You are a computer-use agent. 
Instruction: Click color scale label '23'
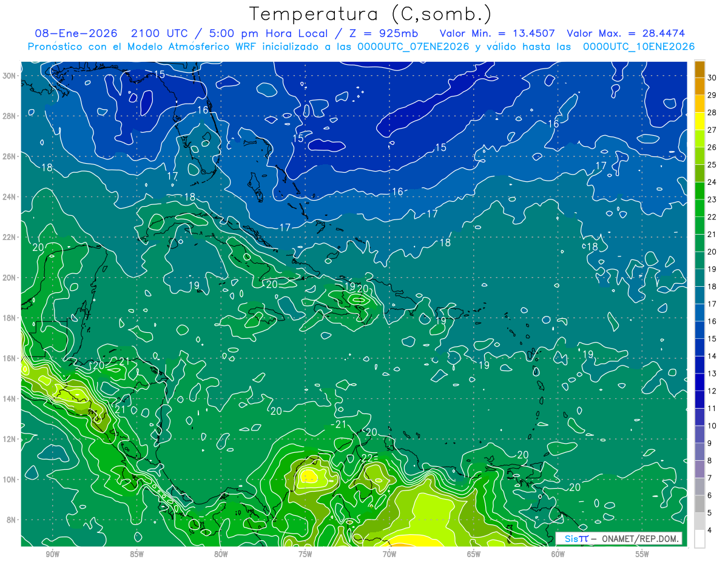coord(712,199)
